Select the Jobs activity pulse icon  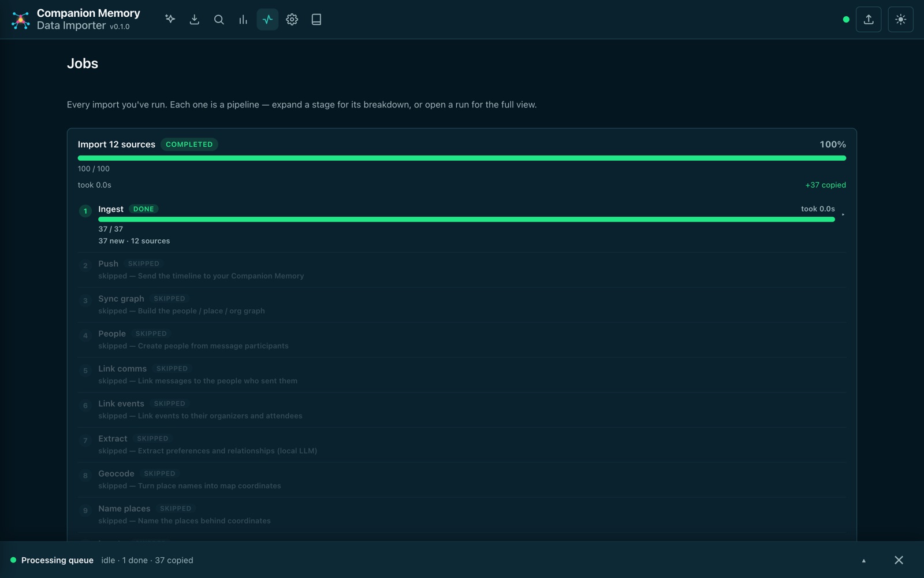[x=267, y=20]
